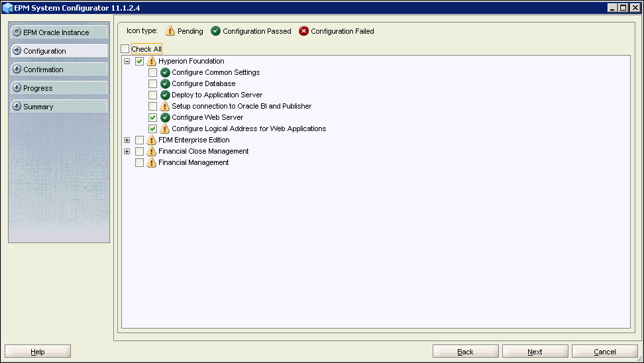The width and height of the screenshot is (644, 363).
Task: Click the Configuration Passed legend icon
Action: point(215,30)
